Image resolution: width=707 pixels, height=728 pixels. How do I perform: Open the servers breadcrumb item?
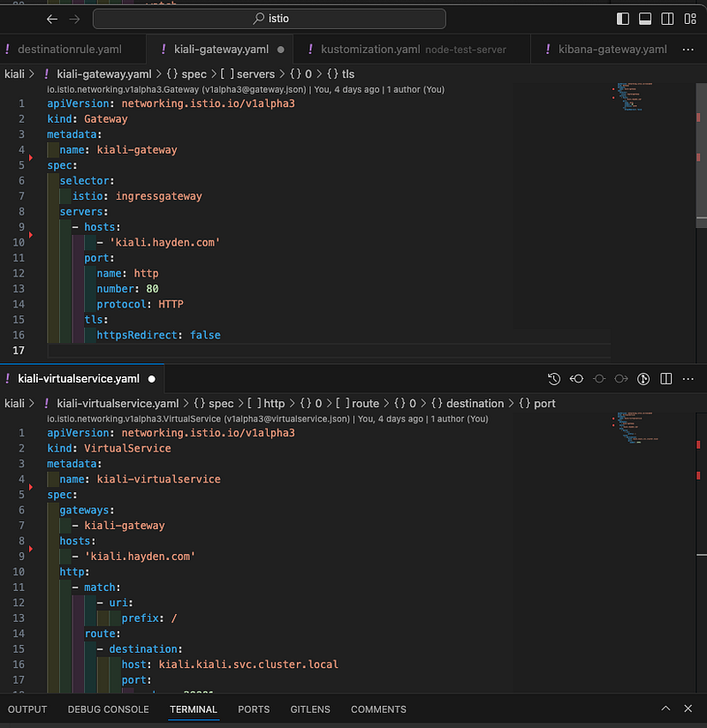click(x=247, y=74)
